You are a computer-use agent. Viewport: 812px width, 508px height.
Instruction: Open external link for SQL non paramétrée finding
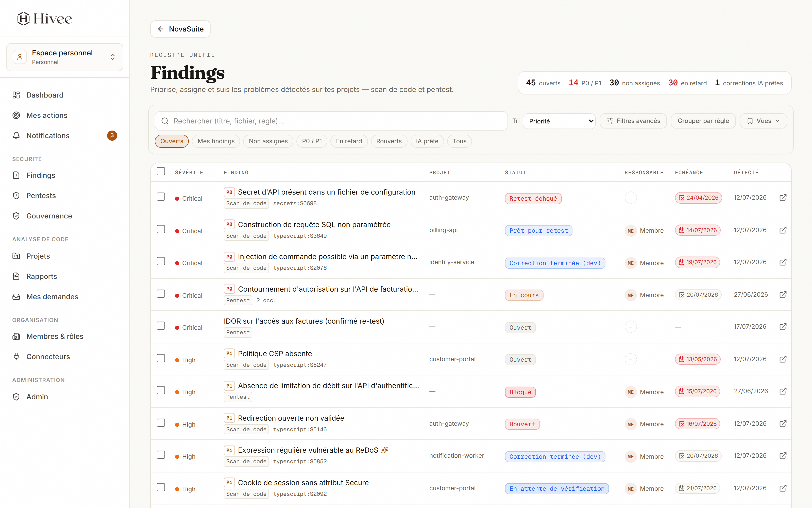tap(783, 230)
